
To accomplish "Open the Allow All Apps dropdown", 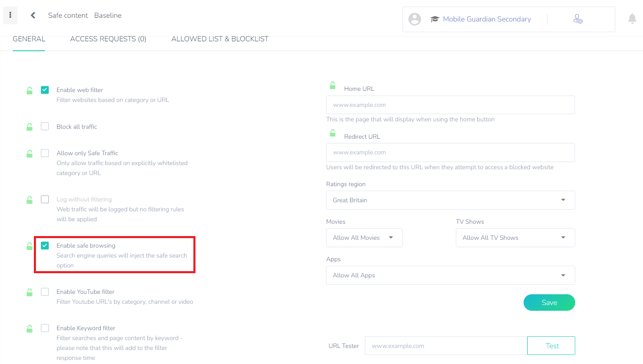I will click(450, 275).
